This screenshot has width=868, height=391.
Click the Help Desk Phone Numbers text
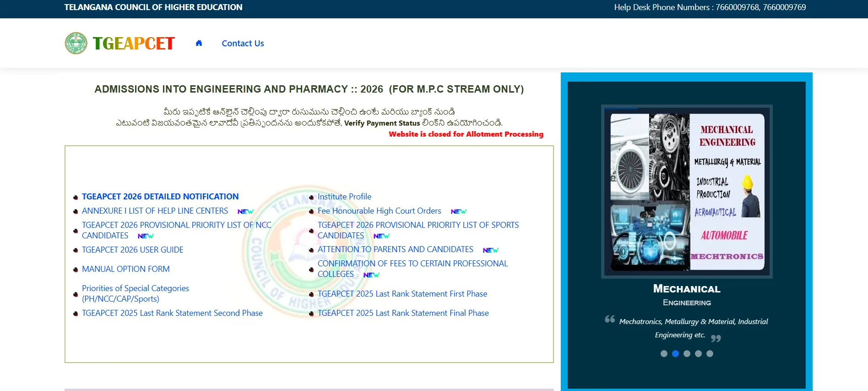click(x=710, y=7)
